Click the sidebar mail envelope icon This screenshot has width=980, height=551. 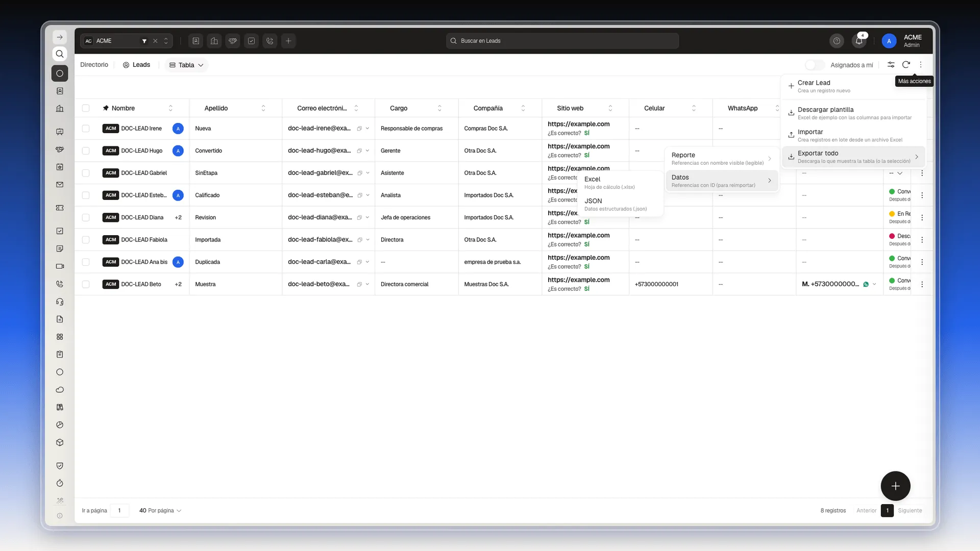[x=60, y=185]
